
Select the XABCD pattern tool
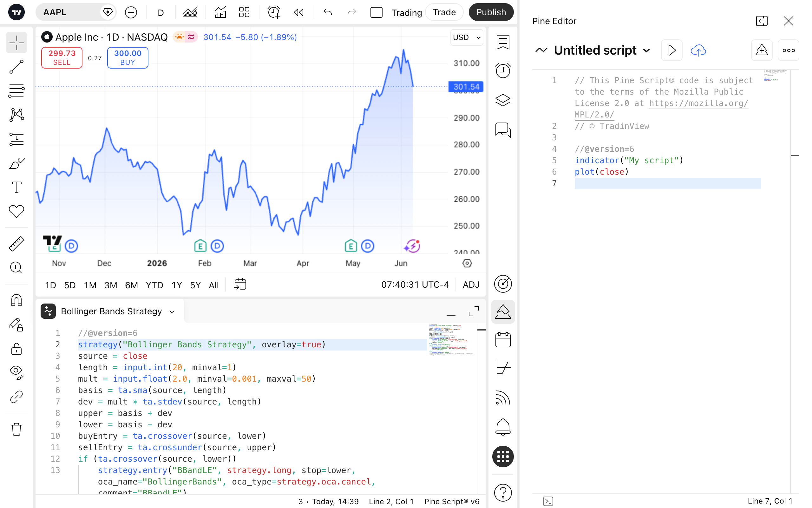pos(16,115)
